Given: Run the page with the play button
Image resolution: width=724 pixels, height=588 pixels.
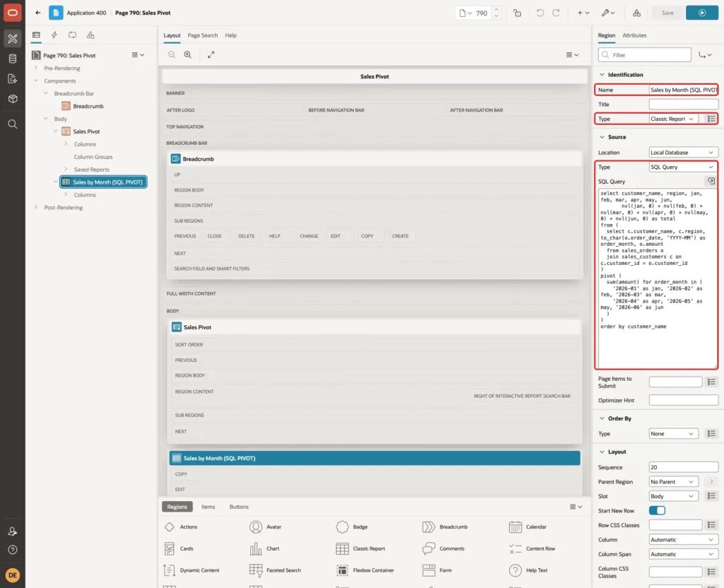Looking at the screenshot, I should point(702,13).
